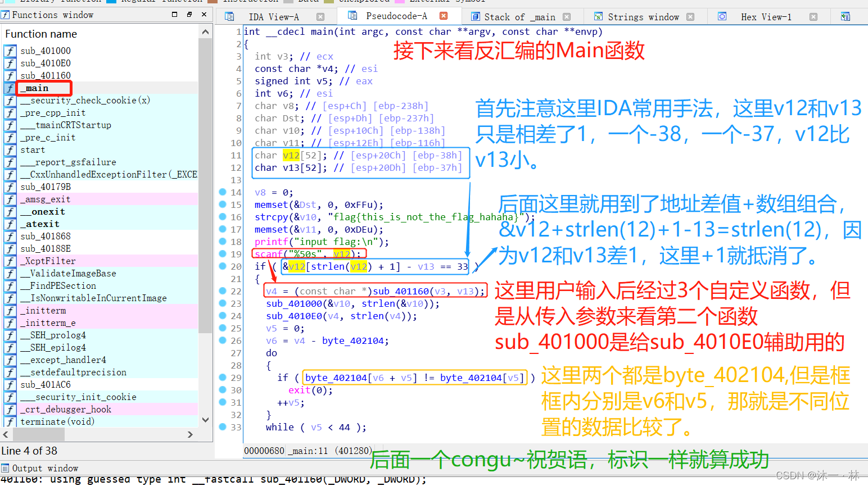Click the Output window title icon
The height and width of the screenshot is (486, 868).
tap(5, 468)
